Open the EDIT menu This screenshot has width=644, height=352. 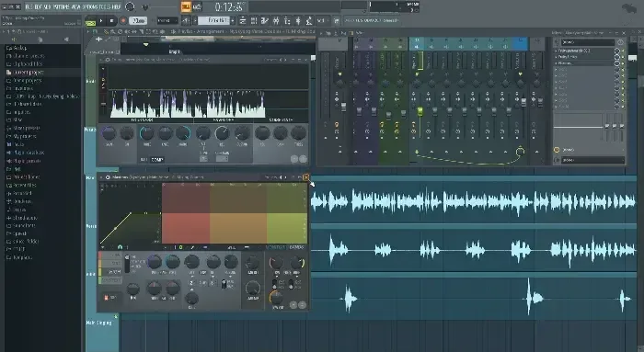pos(39,7)
